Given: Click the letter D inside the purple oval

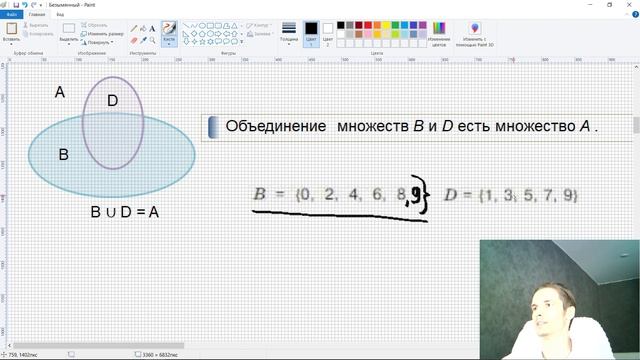Looking at the screenshot, I should coord(113,100).
